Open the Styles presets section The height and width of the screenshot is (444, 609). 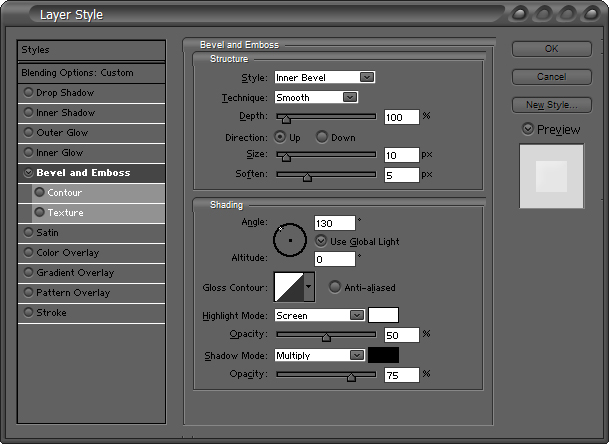tap(91, 50)
